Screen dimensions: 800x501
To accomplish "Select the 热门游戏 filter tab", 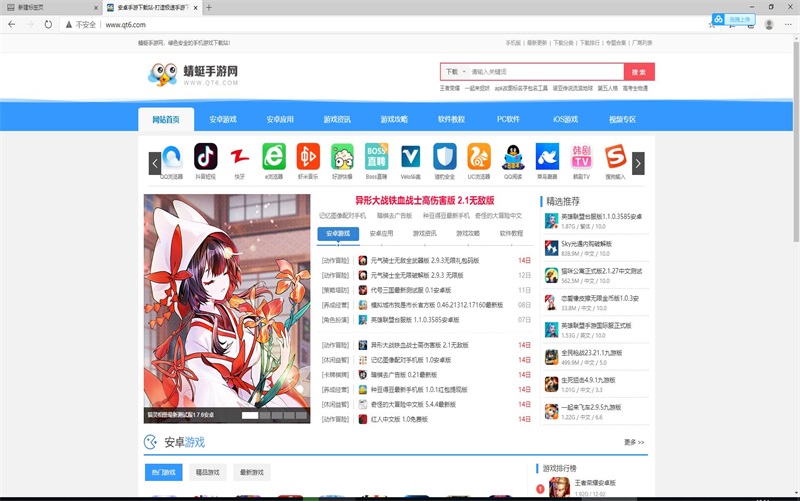I will point(163,472).
